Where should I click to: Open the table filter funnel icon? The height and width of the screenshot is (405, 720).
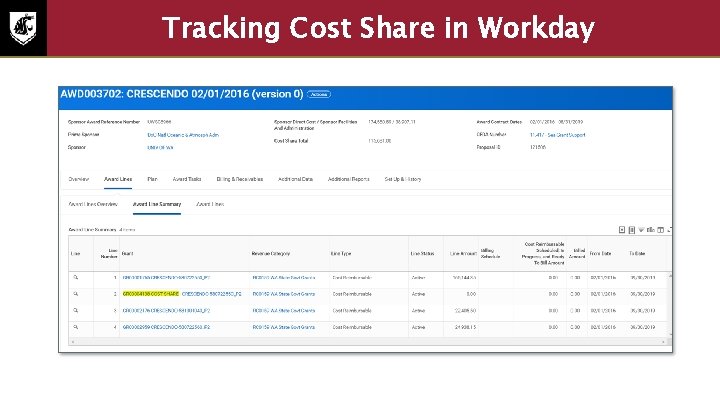tap(641, 230)
